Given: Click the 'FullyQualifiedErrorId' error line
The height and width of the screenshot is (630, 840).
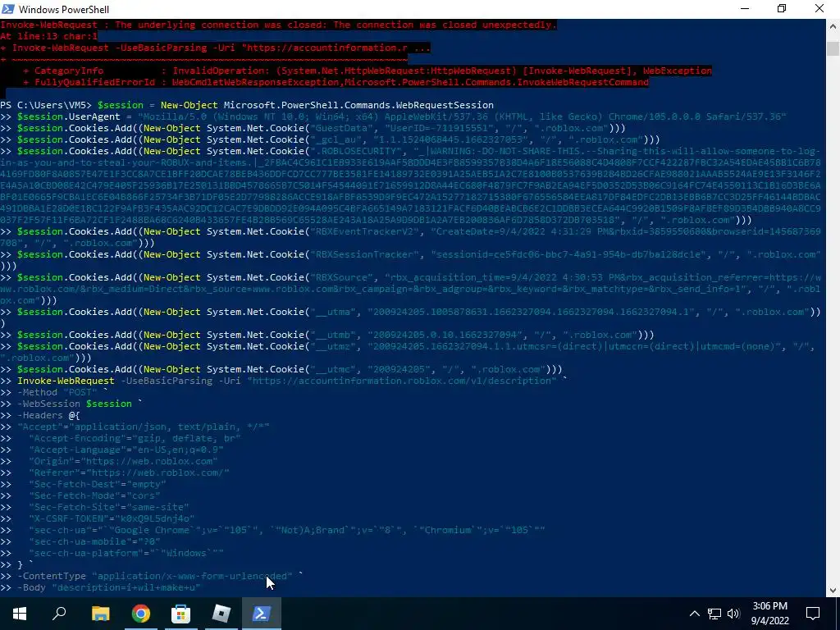Looking at the screenshot, I should click(336, 83).
